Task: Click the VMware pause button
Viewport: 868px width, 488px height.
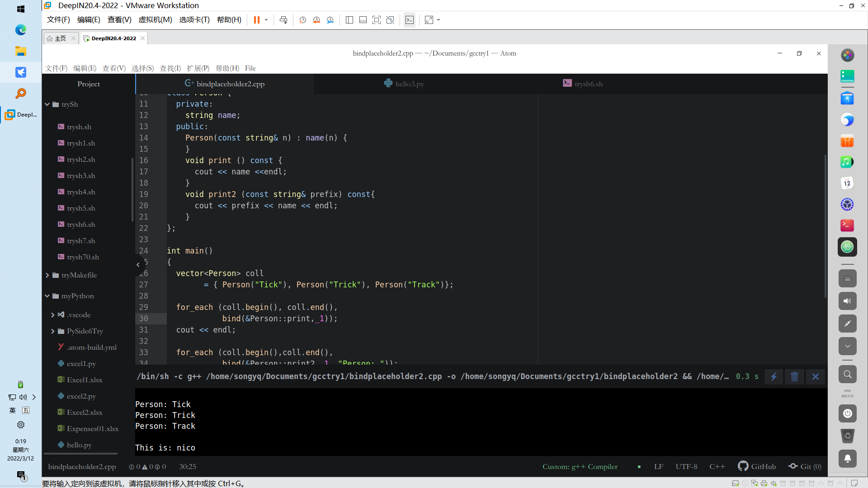Action: tap(256, 20)
